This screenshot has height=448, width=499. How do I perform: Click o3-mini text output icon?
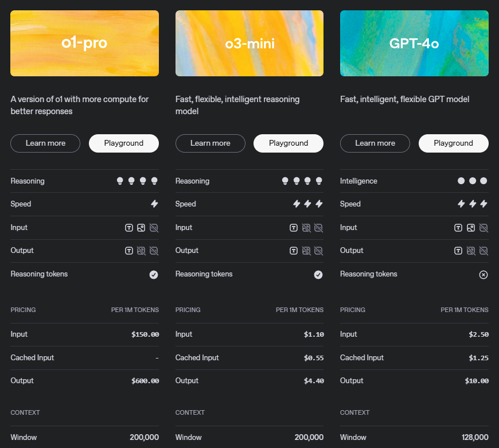tap(294, 251)
